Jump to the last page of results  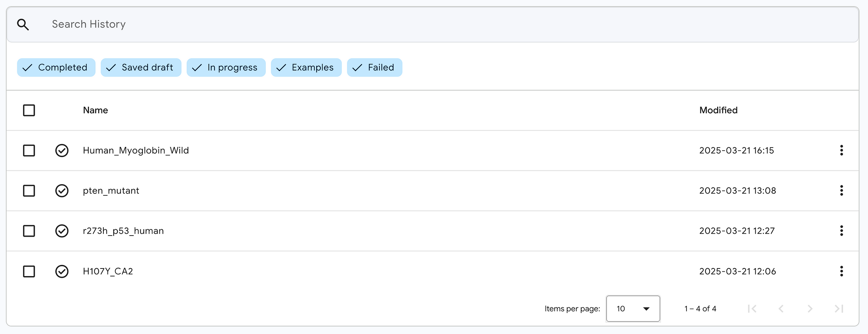pyautogui.click(x=839, y=309)
